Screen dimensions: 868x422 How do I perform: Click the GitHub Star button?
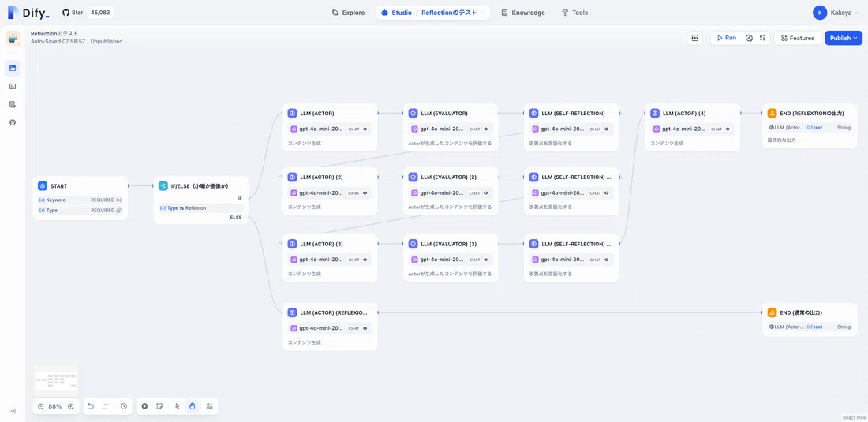[73, 13]
